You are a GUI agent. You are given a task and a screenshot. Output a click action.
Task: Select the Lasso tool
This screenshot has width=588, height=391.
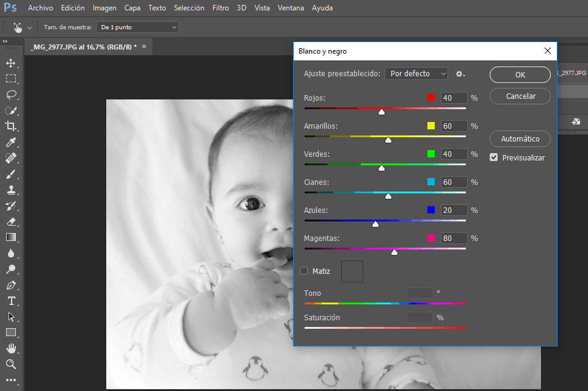11,95
